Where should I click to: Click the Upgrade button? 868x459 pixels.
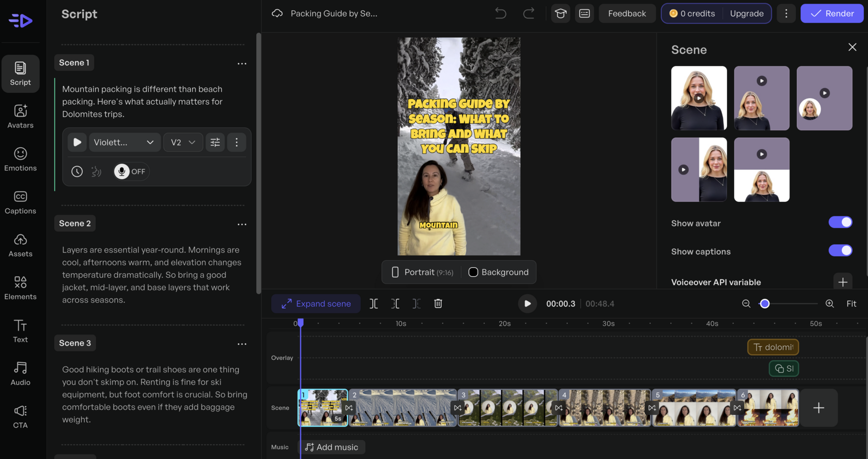(x=747, y=13)
